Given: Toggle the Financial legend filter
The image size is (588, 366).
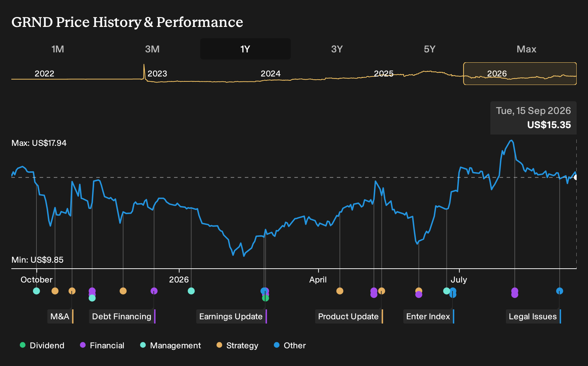Looking at the screenshot, I should pos(102,345).
